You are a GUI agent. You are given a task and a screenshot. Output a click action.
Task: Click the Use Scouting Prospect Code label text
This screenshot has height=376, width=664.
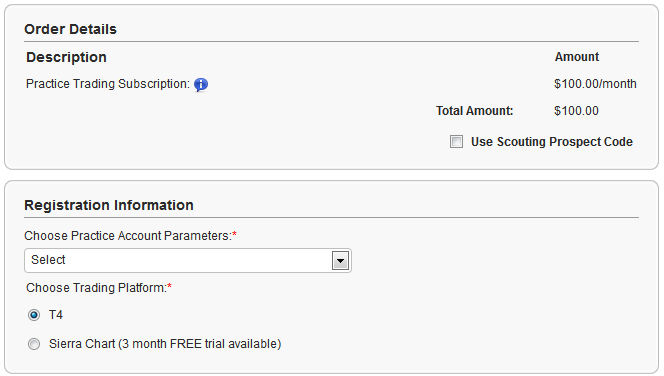point(552,142)
